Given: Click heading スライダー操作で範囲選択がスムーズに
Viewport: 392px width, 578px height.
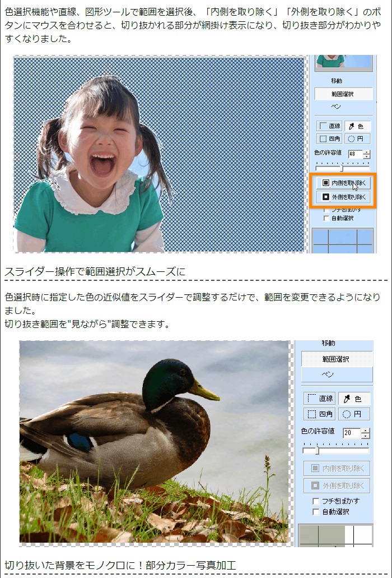Looking at the screenshot, I should pyautogui.click(x=95, y=272).
